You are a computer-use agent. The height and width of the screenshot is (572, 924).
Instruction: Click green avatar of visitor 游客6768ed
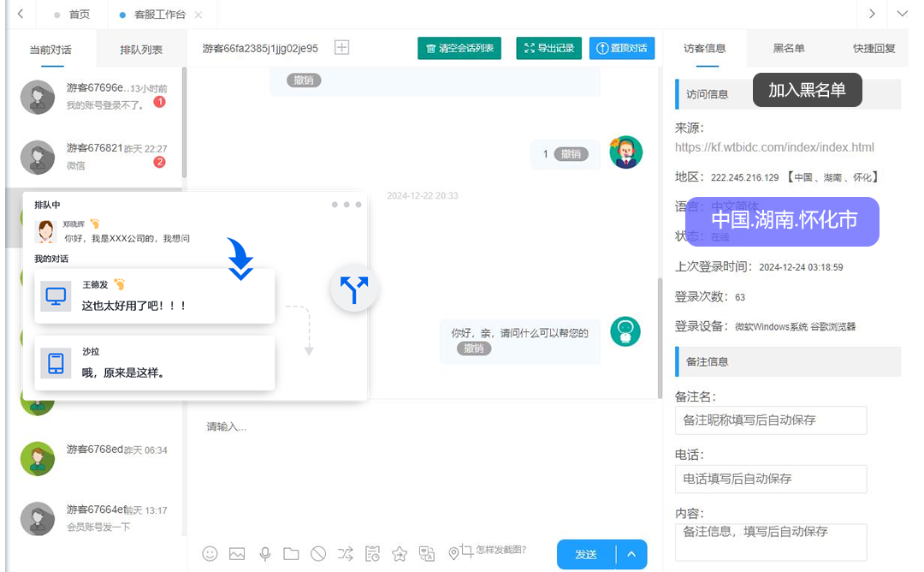tap(38, 459)
